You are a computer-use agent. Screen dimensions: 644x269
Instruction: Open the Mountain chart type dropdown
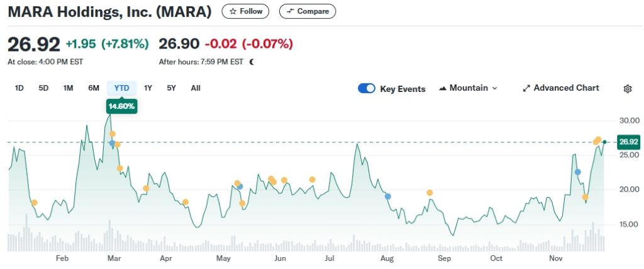(x=468, y=88)
